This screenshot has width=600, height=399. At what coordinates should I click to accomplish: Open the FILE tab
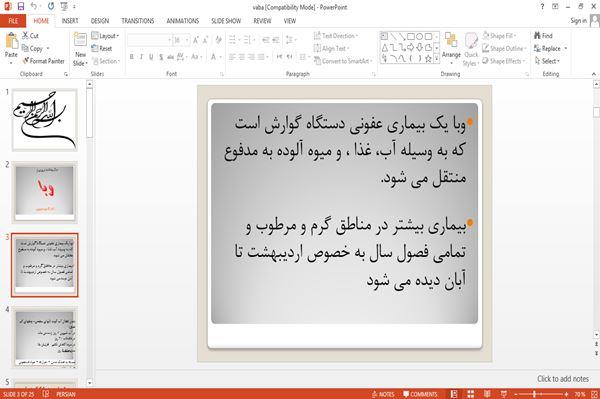(13, 21)
